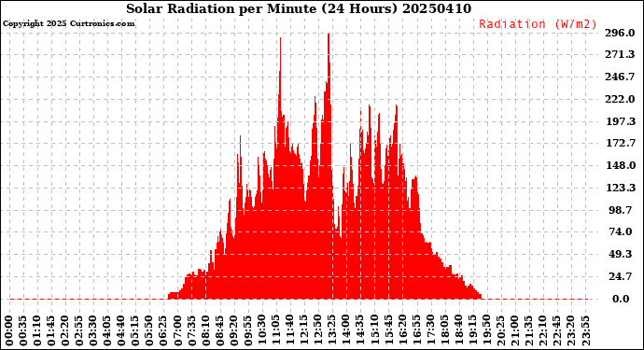This screenshot has height=350, width=644.
Task: Select the 0.0 y-axis value
Action: pyautogui.click(x=621, y=299)
